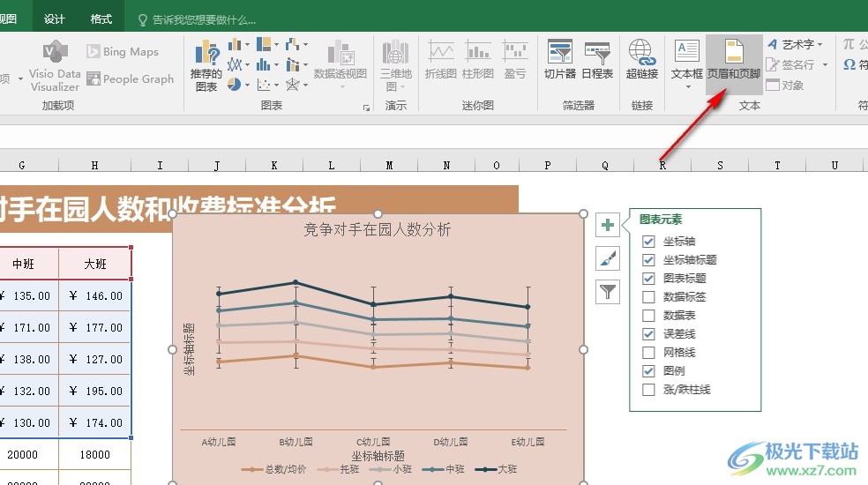This screenshot has width=868, height=485.
Task: Click the Hyperlink (超链接) icon
Action: tap(641, 60)
